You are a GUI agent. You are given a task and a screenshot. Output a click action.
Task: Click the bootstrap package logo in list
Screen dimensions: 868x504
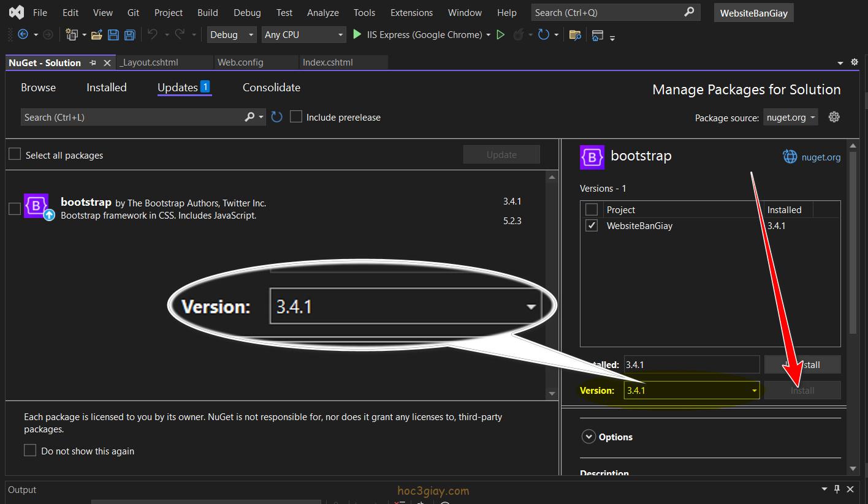[36, 206]
